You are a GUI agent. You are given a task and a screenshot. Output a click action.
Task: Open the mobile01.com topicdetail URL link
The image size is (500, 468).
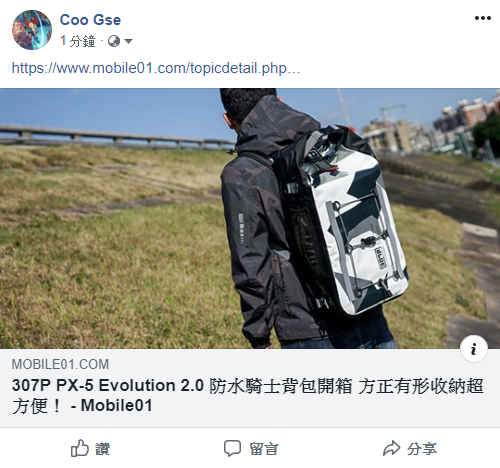pyautogui.click(x=156, y=68)
